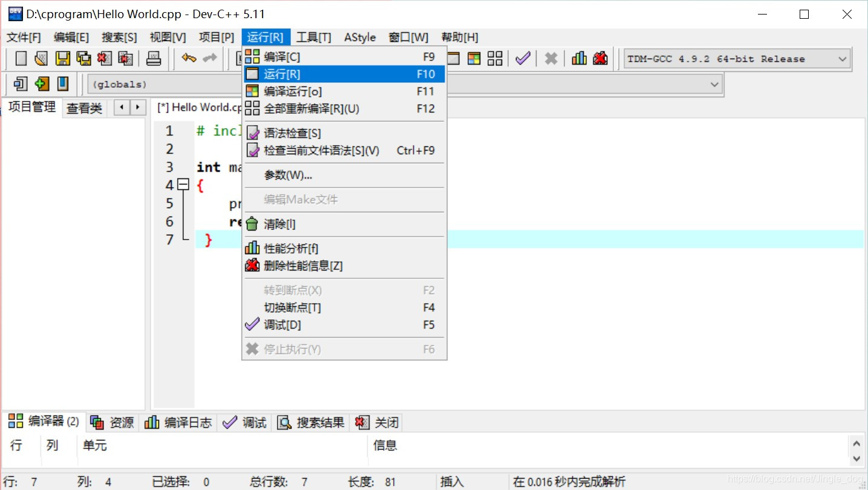Click the blue bookmark toolbar icon
The image size is (868, 490).
63,83
